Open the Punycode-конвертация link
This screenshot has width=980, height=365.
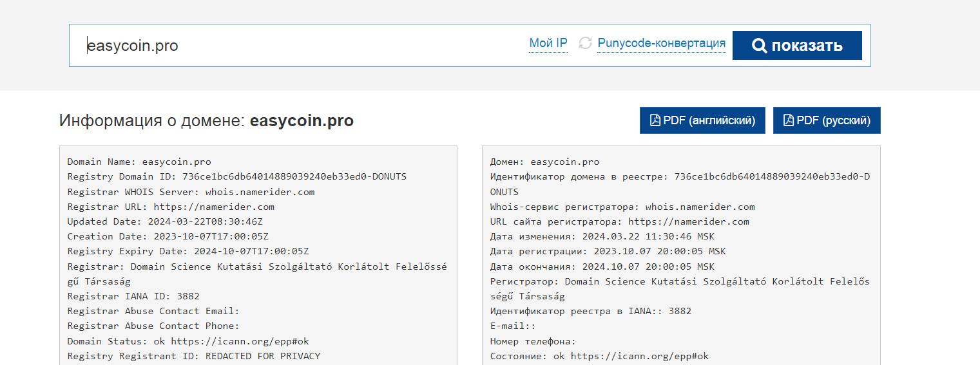coord(662,43)
